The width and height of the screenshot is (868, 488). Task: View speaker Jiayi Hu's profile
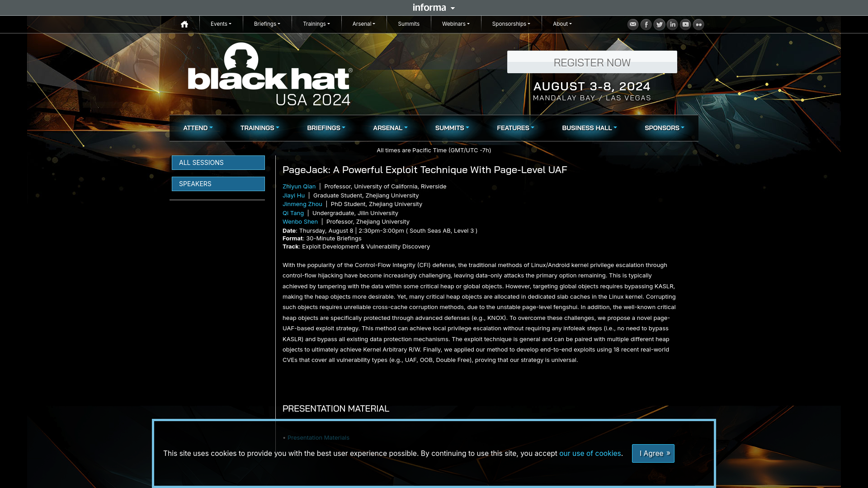293,196
